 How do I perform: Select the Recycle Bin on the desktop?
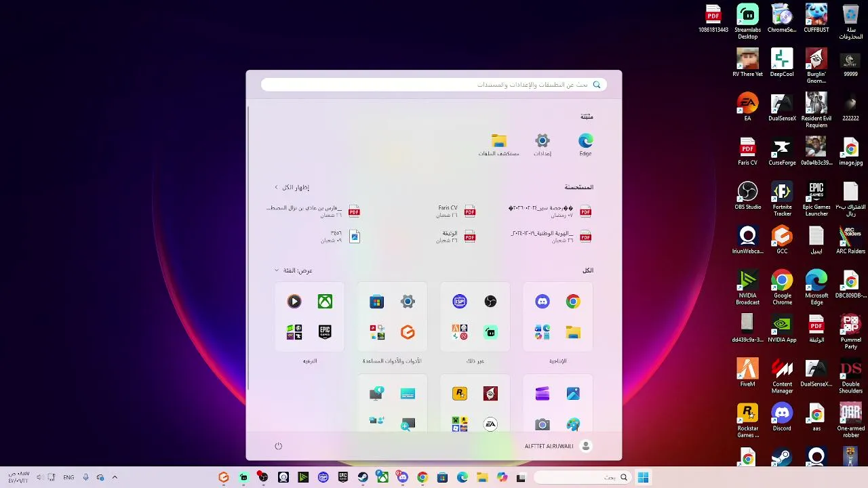pos(850,22)
